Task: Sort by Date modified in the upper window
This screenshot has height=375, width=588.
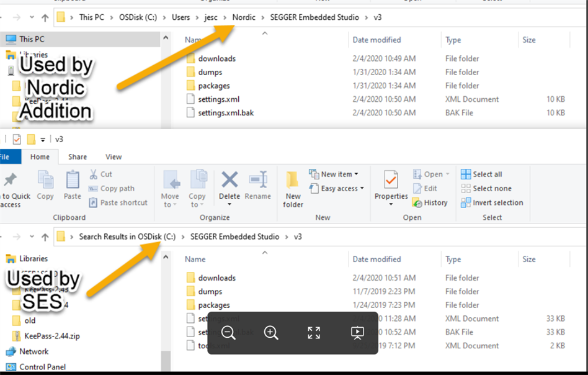Action: 376,40
